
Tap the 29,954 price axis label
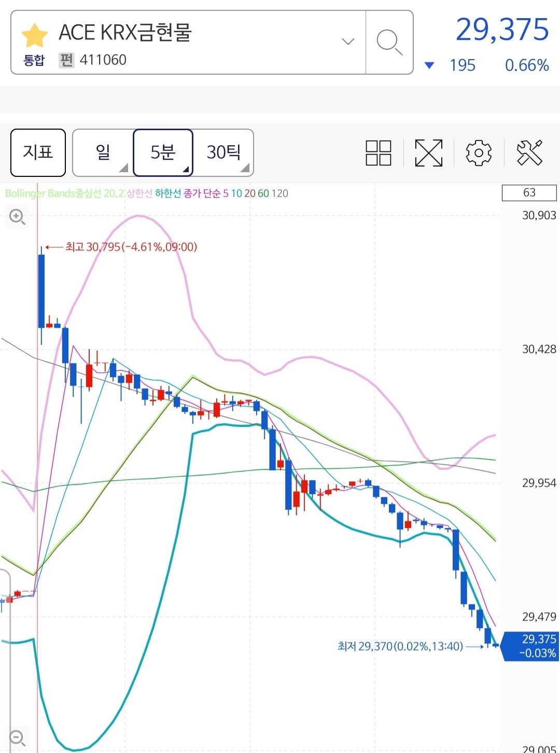[x=539, y=483]
